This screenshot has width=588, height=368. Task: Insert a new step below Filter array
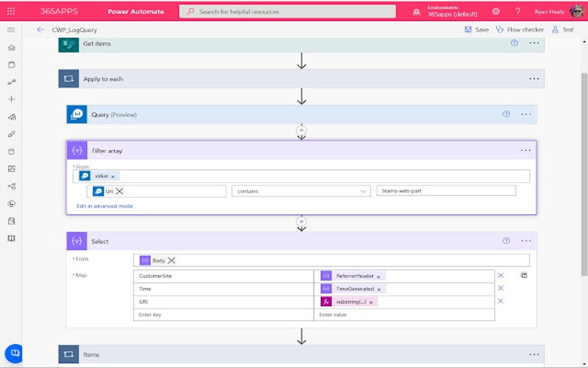[301, 221]
